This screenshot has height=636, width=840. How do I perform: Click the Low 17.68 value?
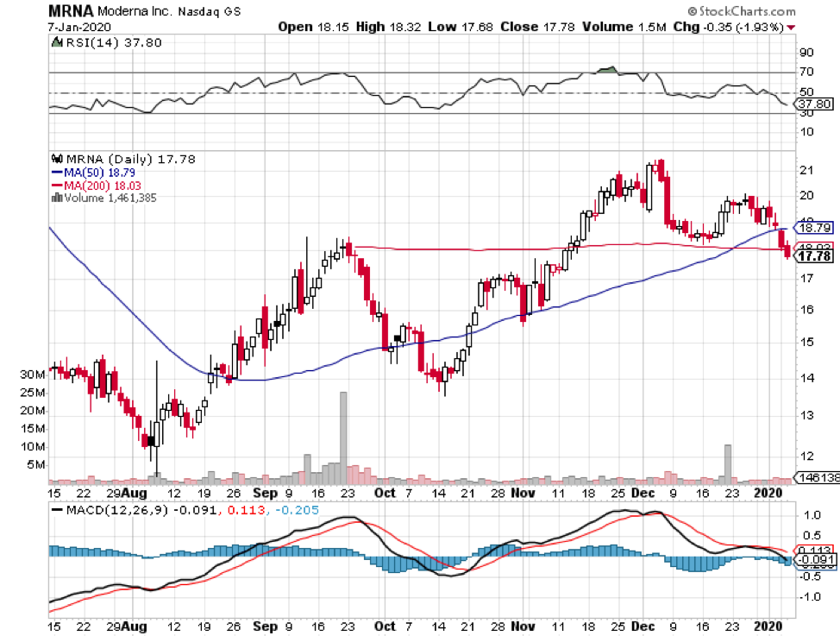click(x=461, y=27)
